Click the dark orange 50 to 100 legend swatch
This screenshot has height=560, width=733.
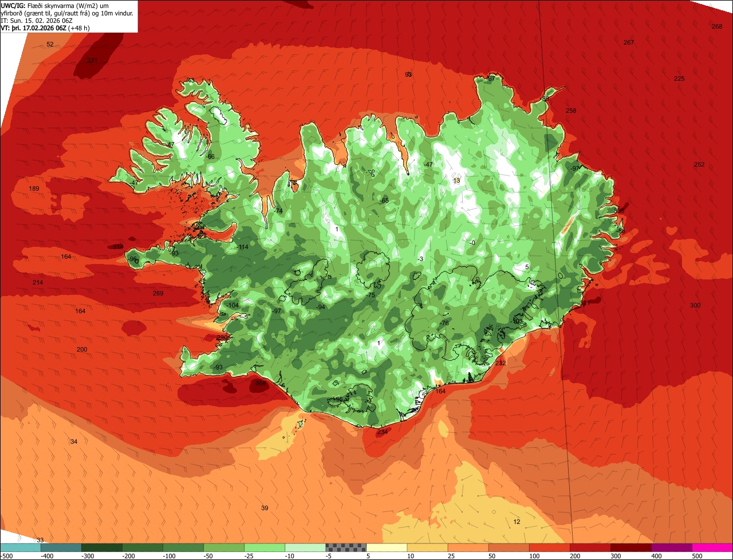[509, 547]
